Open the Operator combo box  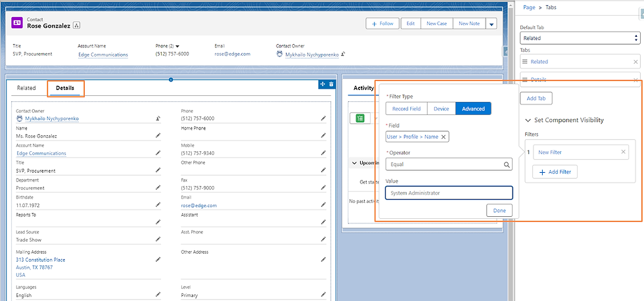[x=448, y=165]
